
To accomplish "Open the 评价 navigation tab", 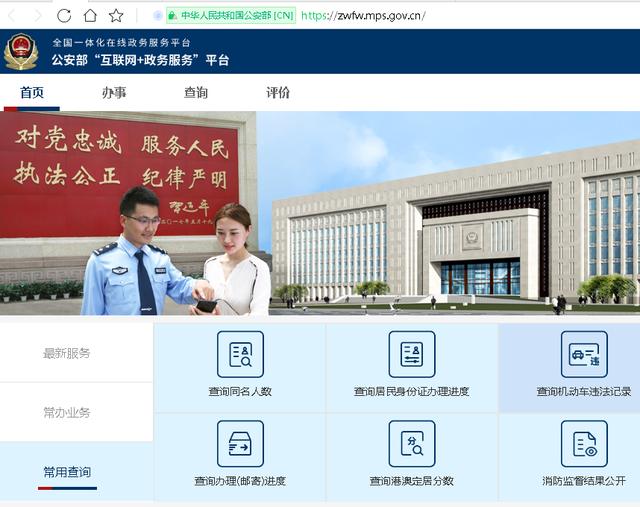I will (x=278, y=93).
